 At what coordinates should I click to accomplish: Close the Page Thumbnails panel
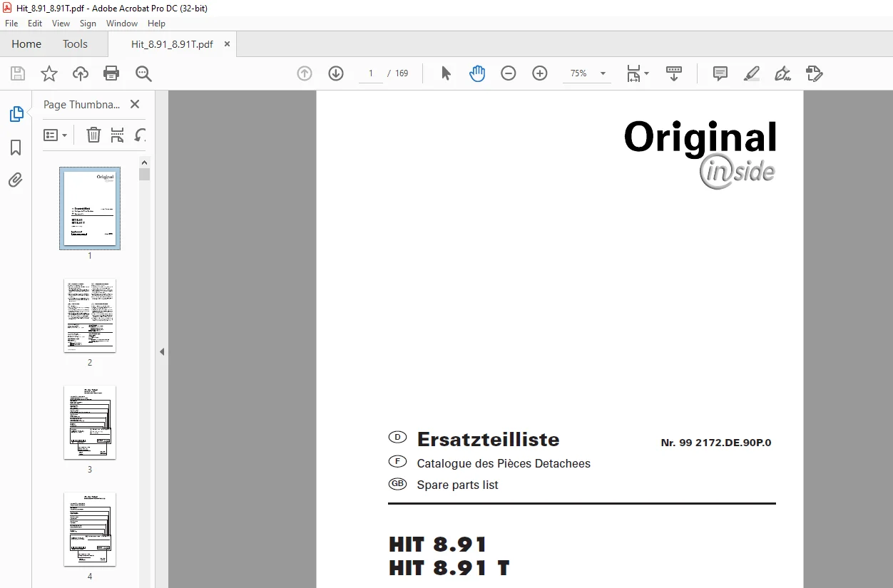[x=135, y=104]
